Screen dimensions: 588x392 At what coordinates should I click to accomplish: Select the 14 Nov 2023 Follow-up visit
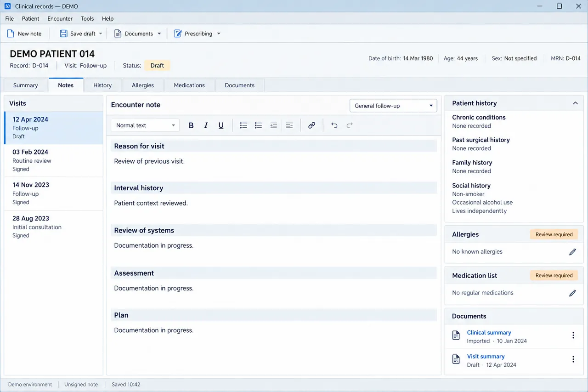tap(53, 193)
